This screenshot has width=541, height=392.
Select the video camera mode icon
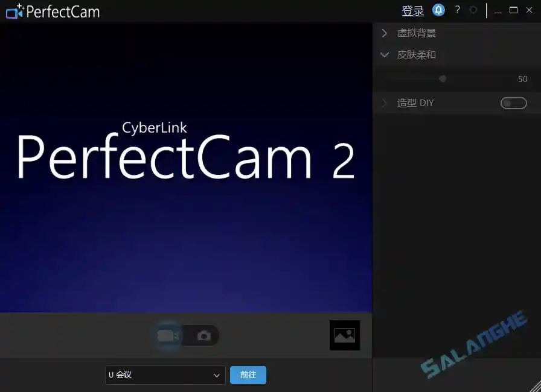167,335
